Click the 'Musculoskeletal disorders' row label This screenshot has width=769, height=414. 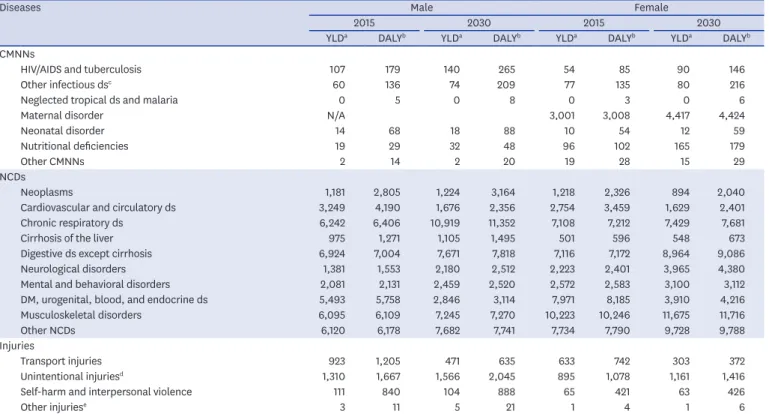pyautogui.click(x=81, y=315)
